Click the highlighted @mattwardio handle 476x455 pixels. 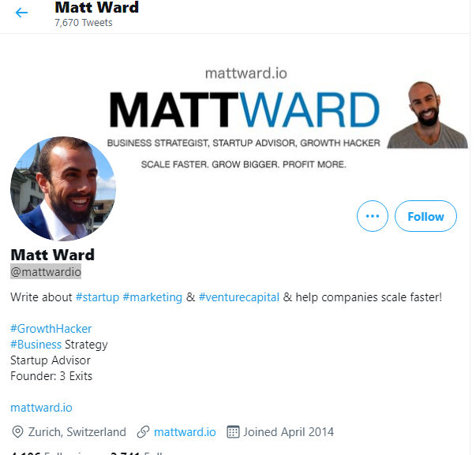[46, 272]
